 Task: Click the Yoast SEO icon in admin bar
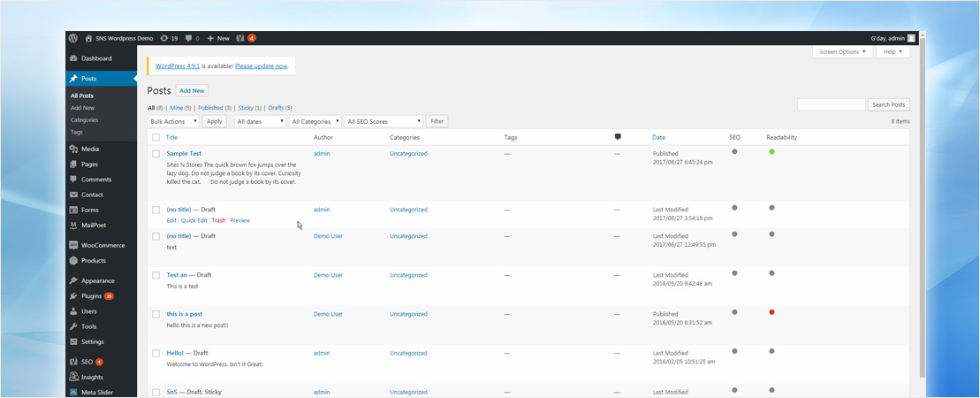[x=240, y=38]
